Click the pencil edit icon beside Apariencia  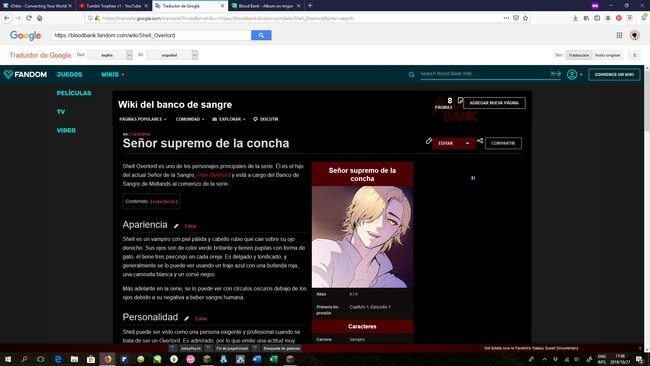(176, 226)
